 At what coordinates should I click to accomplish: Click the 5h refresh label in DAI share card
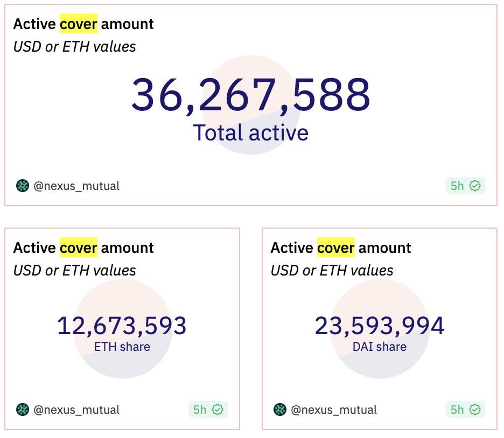point(457,409)
